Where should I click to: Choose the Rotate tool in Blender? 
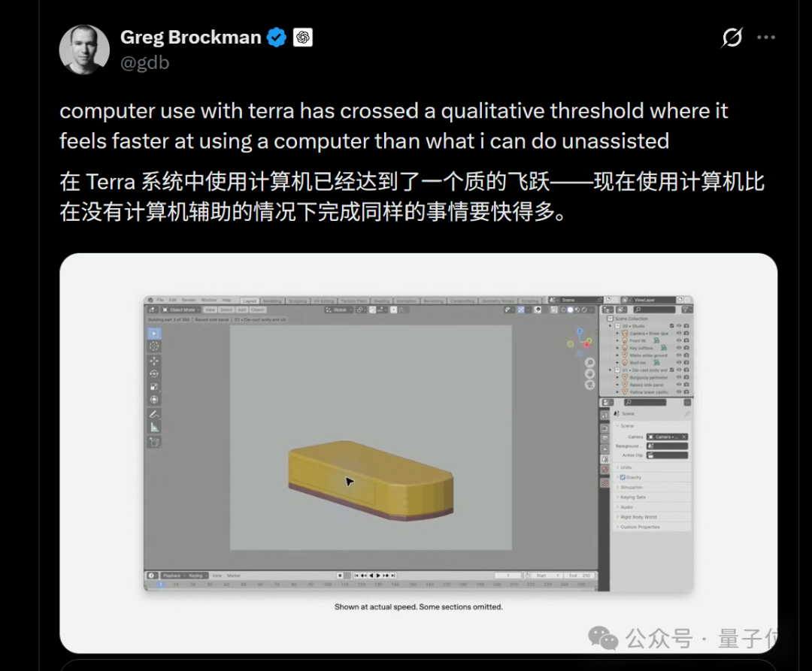(x=154, y=373)
